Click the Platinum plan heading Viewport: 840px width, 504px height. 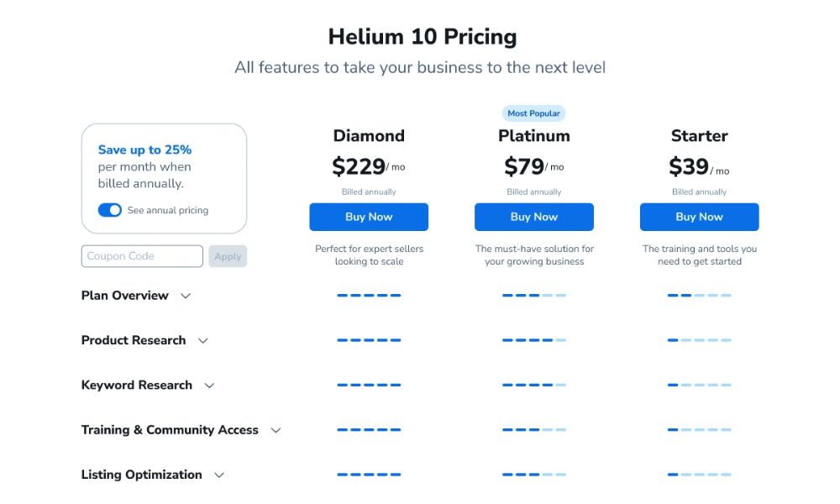[x=534, y=135]
